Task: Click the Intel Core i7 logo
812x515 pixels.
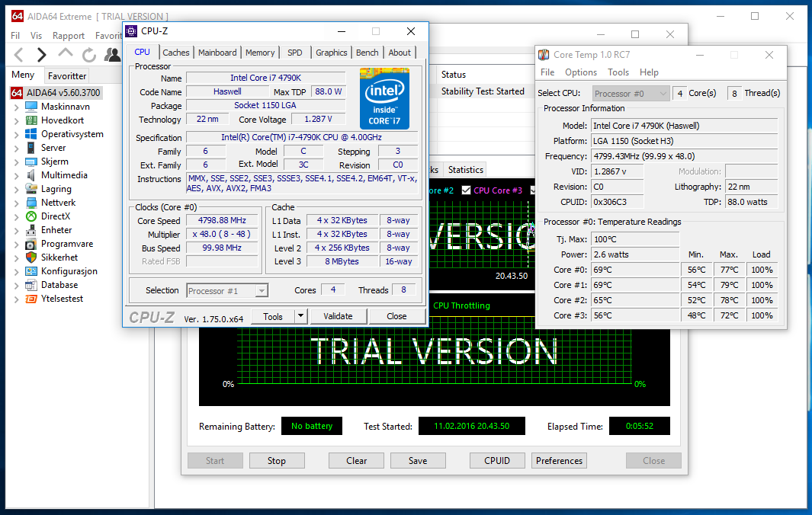Action: 384,98
